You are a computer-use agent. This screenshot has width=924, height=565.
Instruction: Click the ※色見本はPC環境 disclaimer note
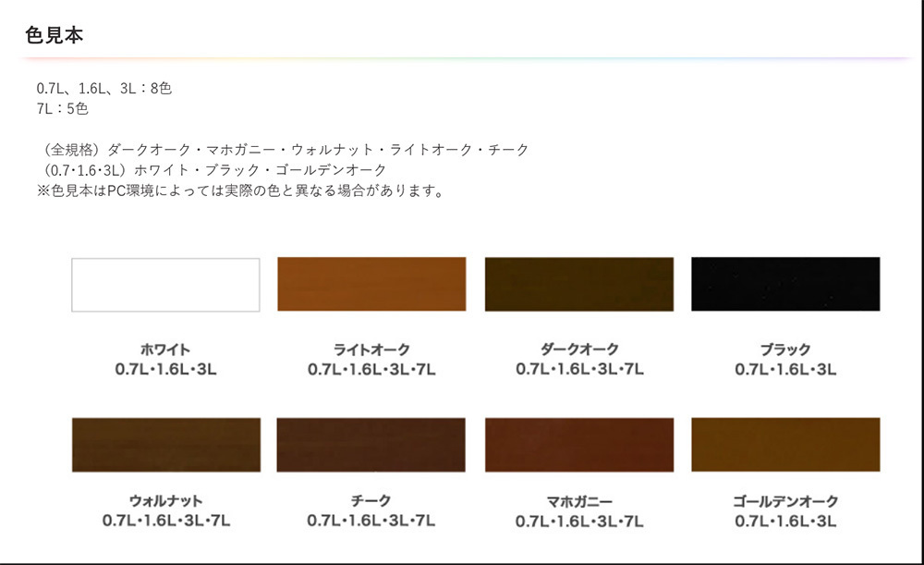pyautogui.click(x=240, y=192)
